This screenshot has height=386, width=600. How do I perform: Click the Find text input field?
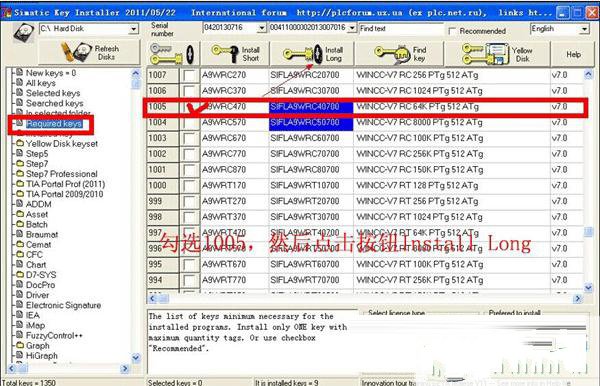pos(401,29)
